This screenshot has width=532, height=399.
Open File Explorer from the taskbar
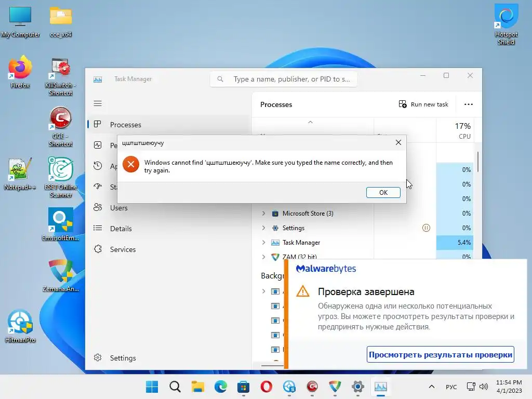198,387
